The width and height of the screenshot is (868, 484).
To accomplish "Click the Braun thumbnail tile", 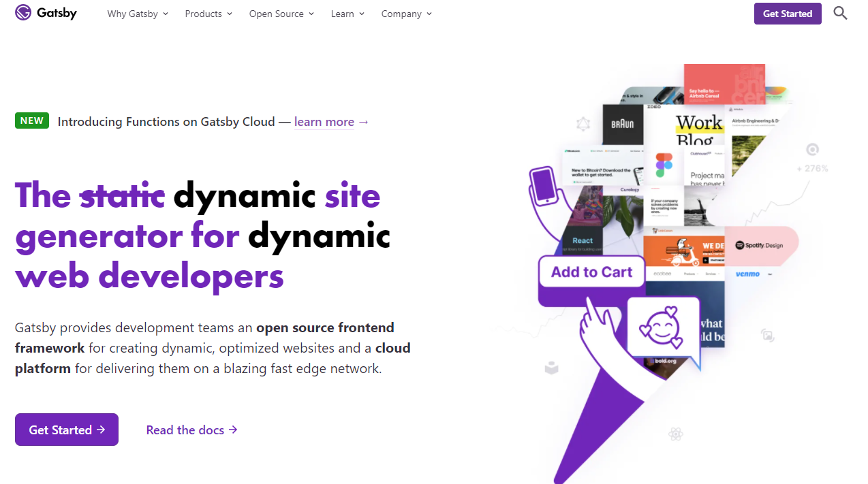I will click(623, 125).
